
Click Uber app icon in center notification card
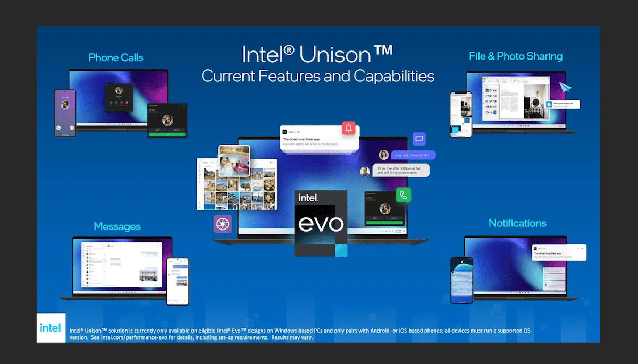pyautogui.click(x=284, y=131)
